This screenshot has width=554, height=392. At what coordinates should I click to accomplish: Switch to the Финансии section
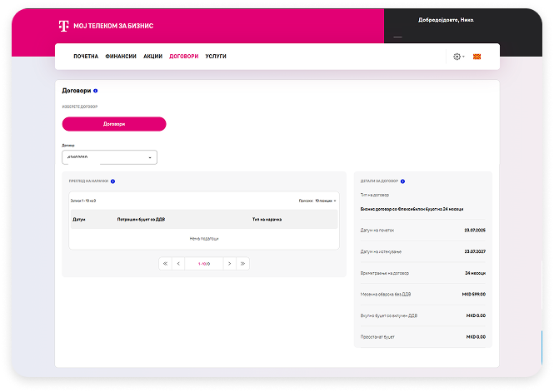click(122, 57)
